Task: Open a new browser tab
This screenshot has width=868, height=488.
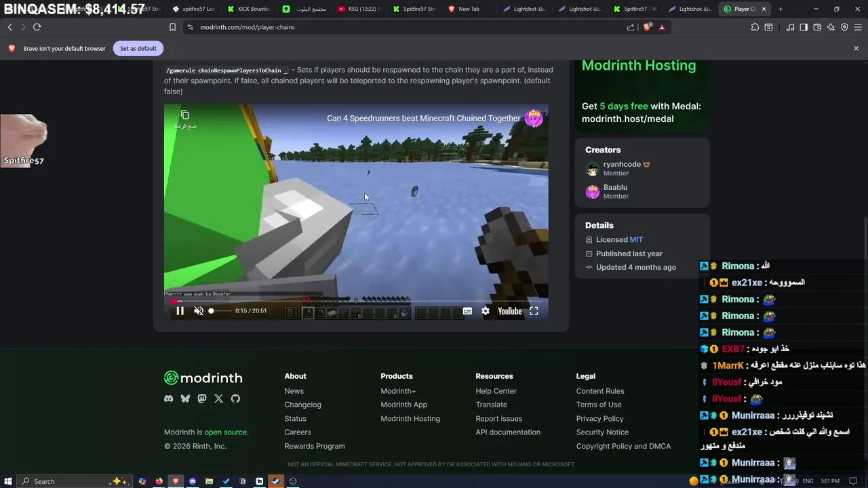Action: pos(781,9)
